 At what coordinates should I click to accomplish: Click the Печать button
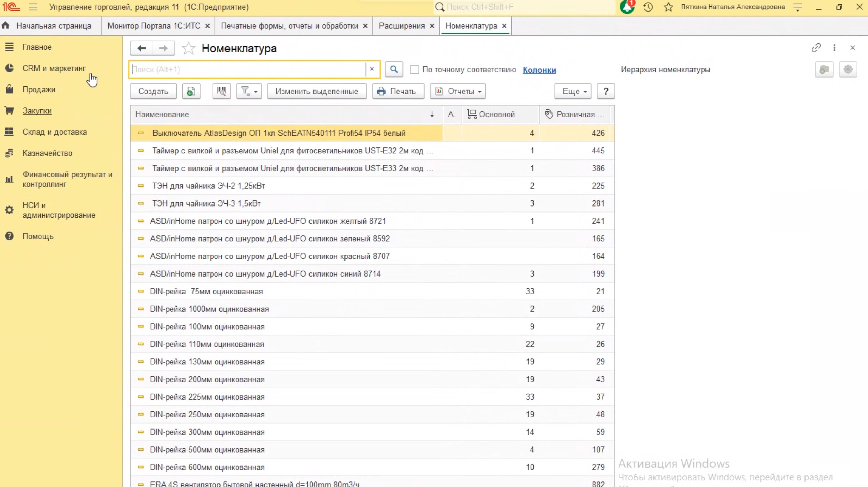click(x=398, y=91)
